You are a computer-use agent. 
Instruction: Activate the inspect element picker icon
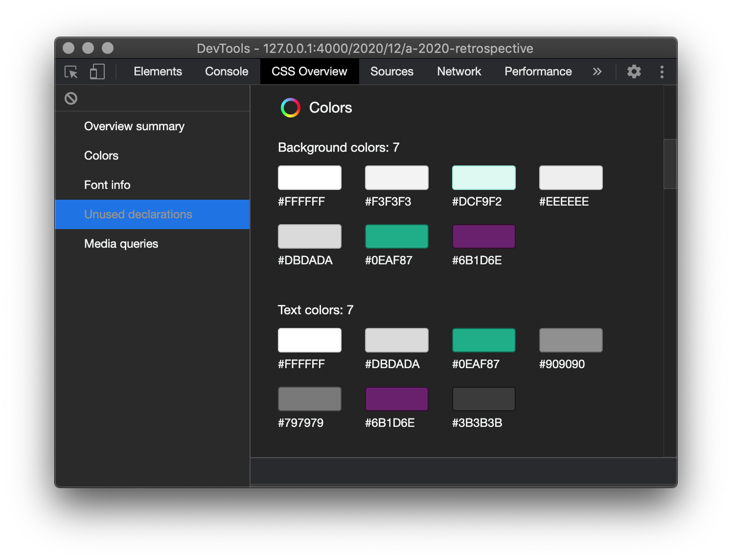(x=71, y=72)
